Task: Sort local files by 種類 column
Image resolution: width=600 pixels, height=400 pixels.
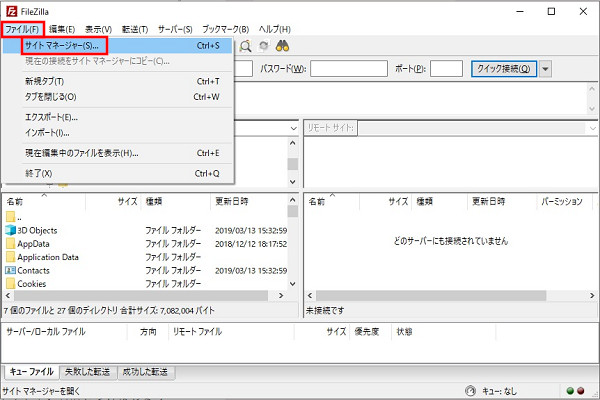Action: 176,201
